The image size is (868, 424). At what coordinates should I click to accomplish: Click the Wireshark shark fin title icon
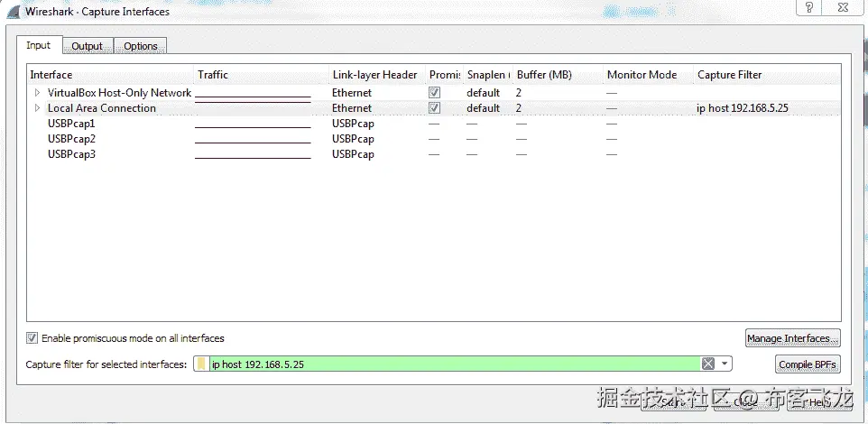coord(13,11)
